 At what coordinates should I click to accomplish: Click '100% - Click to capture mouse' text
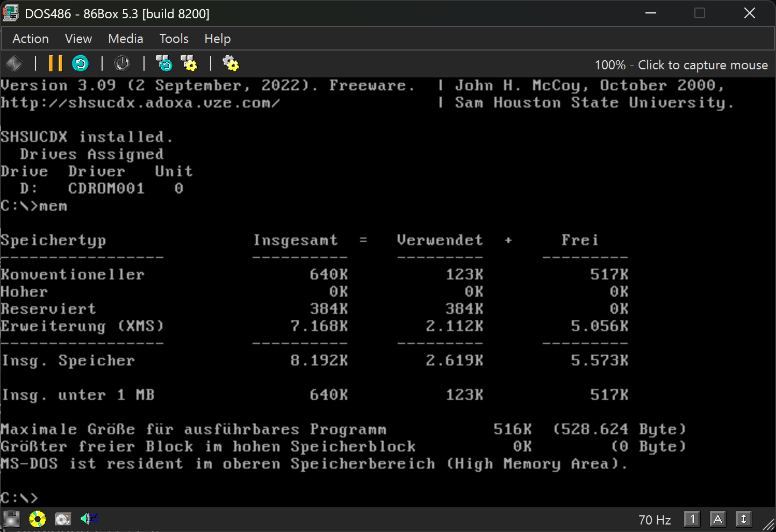[681, 65]
